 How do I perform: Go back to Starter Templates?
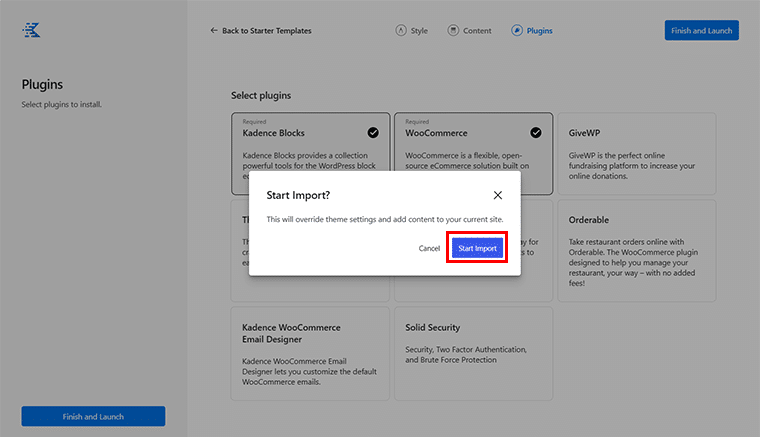tap(261, 31)
